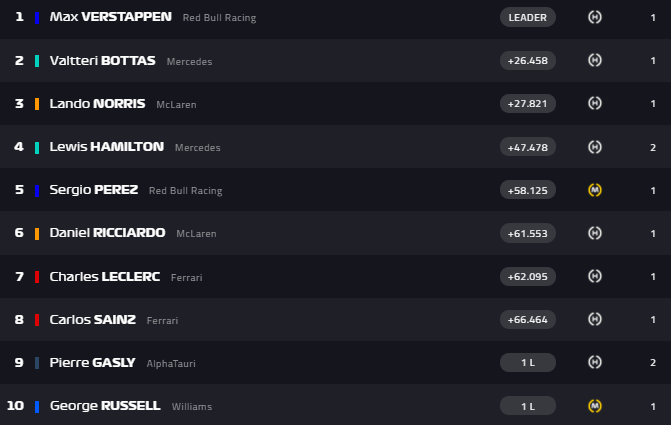Click the red Ferrari color bar beside Leclerc
The height and width of the screenshot is (425, 671).
coord(37,277)
